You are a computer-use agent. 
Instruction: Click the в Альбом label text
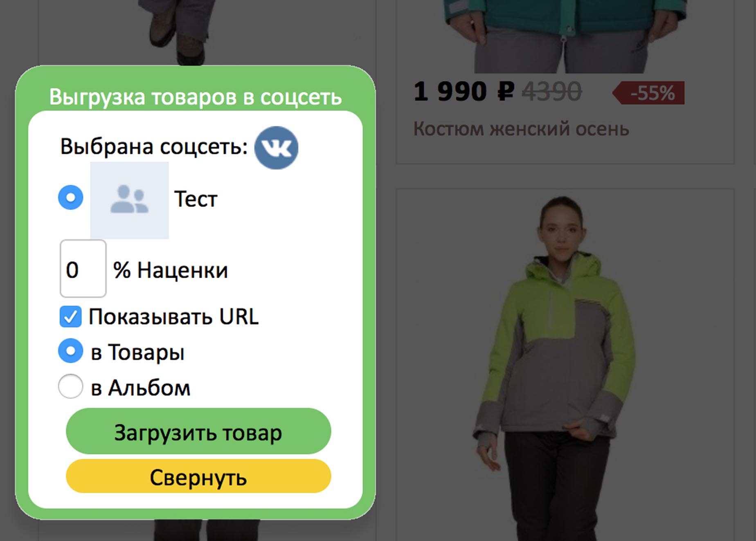point(141,388)
